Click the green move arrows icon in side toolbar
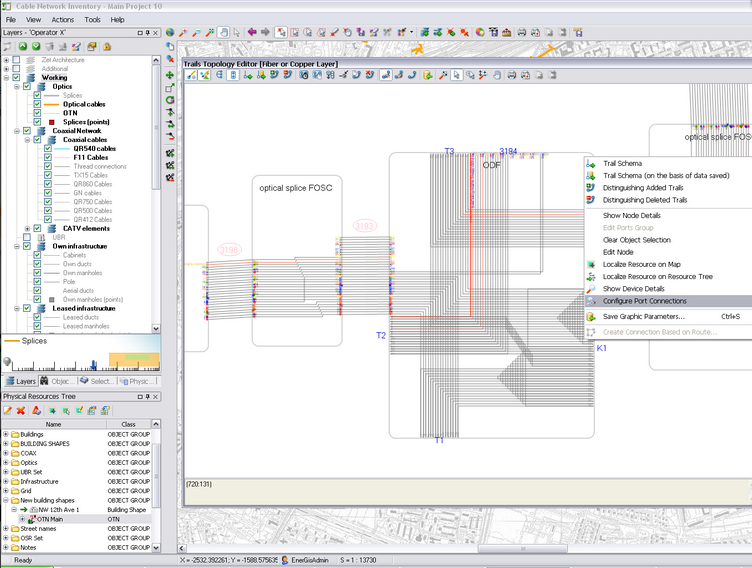The width and height of the screenshot is (752, 568). pos(170,74)
